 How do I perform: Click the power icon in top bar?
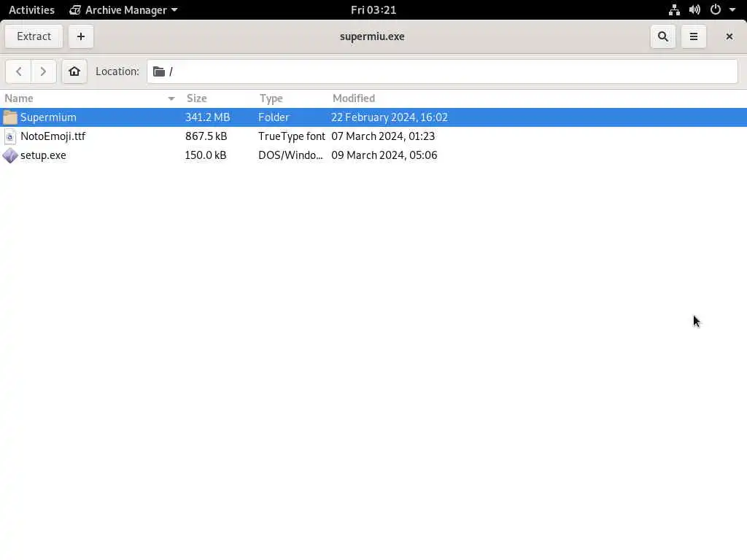[715, 10]
